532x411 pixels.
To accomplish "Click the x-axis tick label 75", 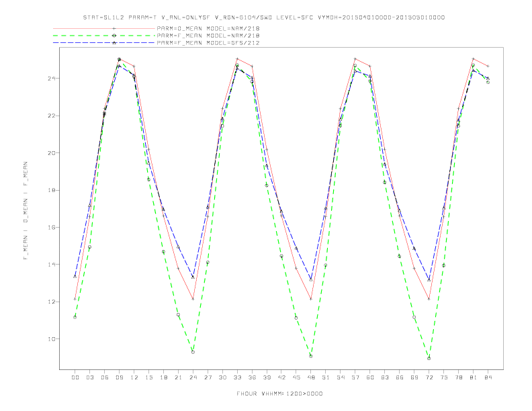I will point(444,377).
